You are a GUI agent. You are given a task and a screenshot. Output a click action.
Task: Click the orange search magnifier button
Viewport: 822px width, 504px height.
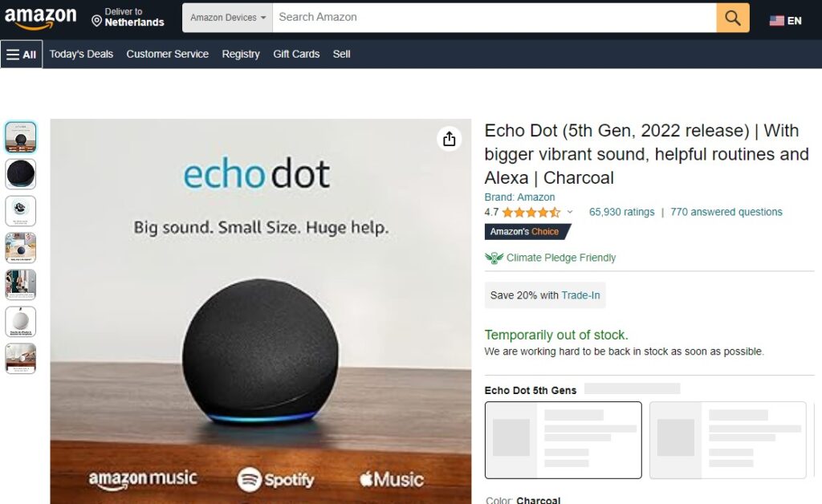coord(732,18)
